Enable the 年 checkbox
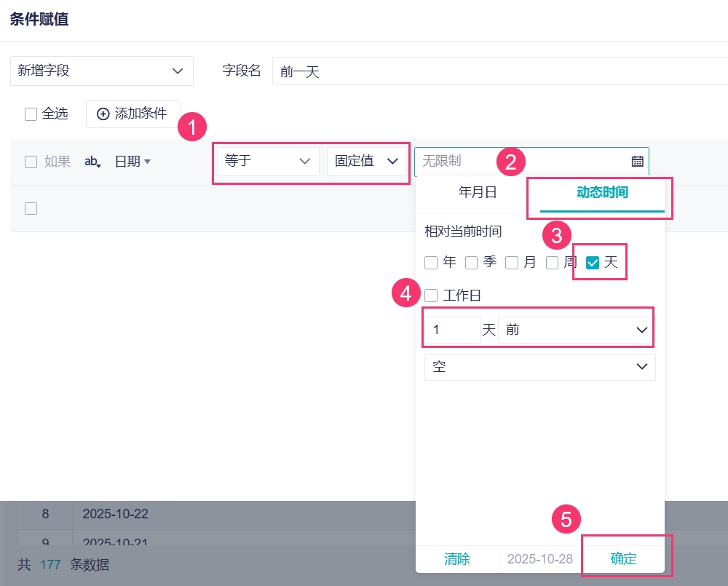728x586 pixels. [x=431, y=263]
